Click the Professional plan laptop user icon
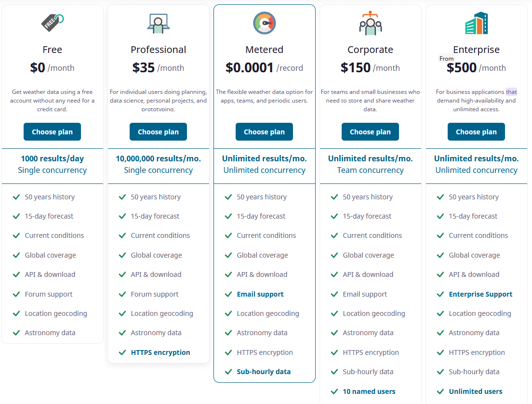Viewport: 532px width, 404px height. pyautogui.click(x=159, y=24)
